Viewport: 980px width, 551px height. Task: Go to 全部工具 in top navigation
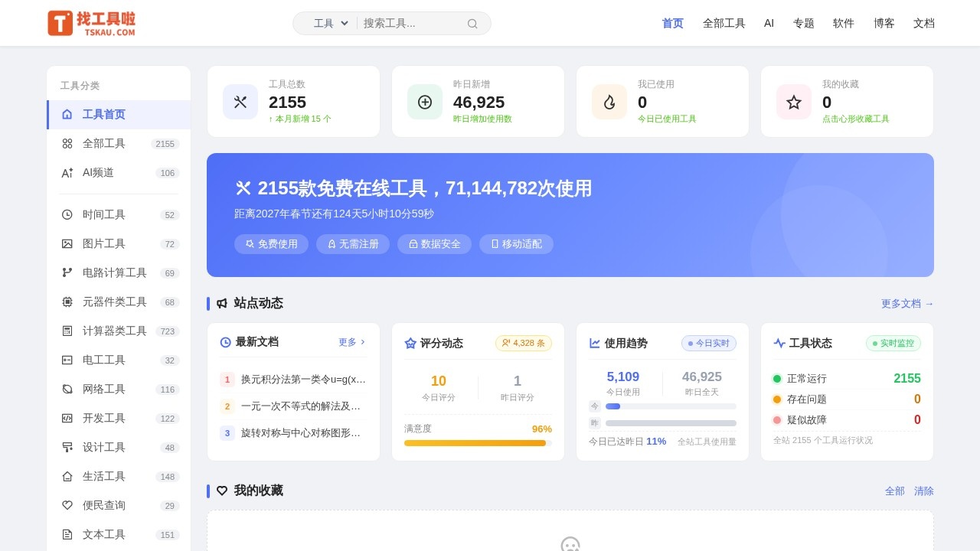pos(724,23)
